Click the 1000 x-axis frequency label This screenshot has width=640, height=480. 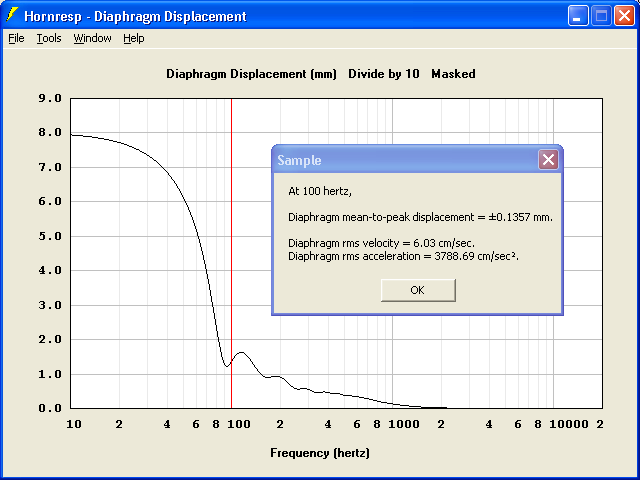pos(404,424)
